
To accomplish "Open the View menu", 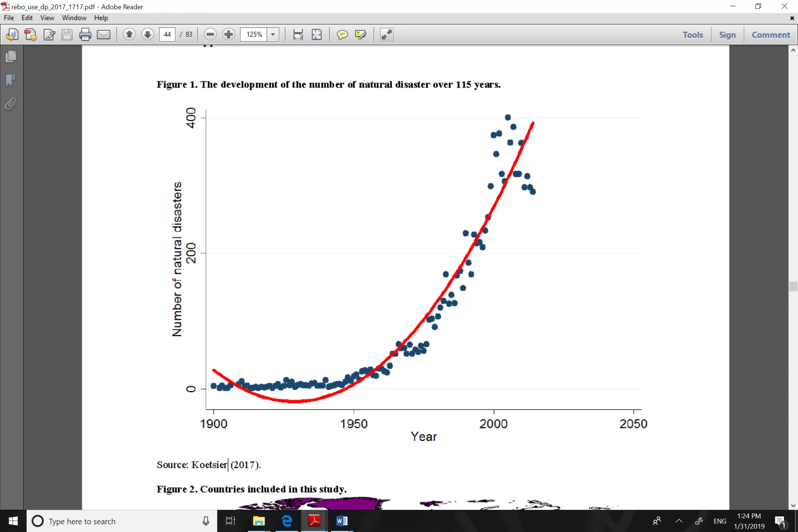I will [47, 18].
